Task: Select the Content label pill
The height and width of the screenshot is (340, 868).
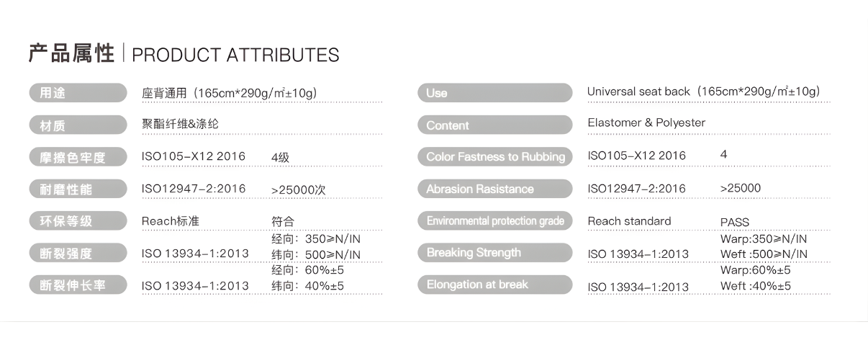Action: tap(494, 125)
